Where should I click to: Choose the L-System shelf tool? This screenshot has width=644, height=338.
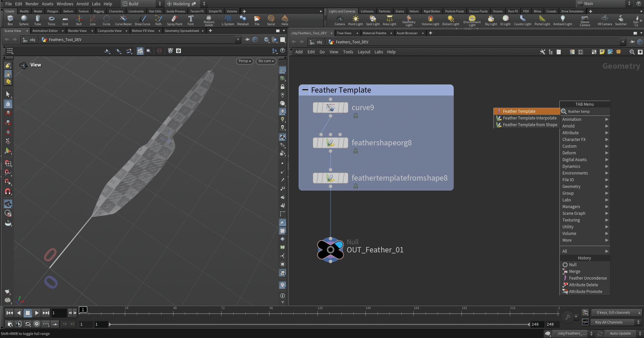tap(228, 20)
